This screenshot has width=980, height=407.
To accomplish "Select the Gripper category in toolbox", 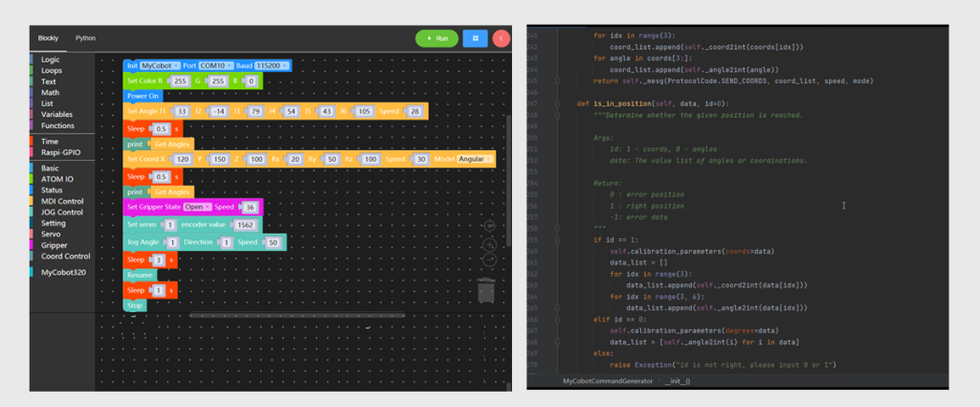I will 54,245.
